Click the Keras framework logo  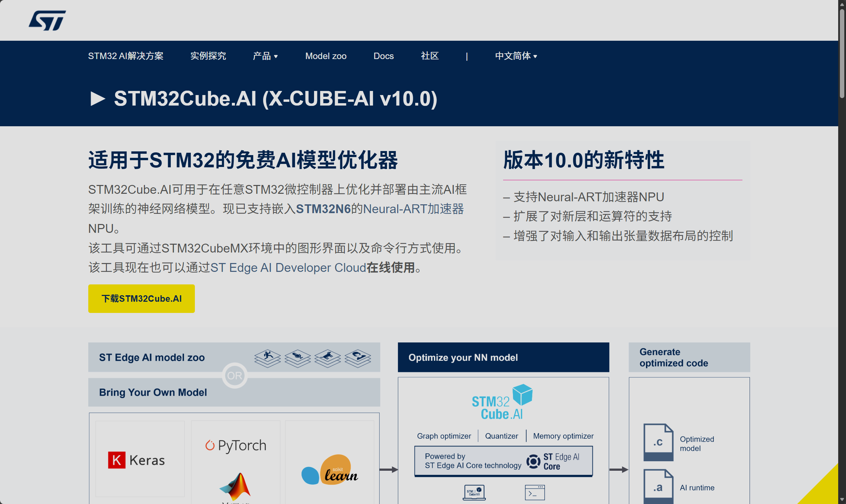(136, 460)
